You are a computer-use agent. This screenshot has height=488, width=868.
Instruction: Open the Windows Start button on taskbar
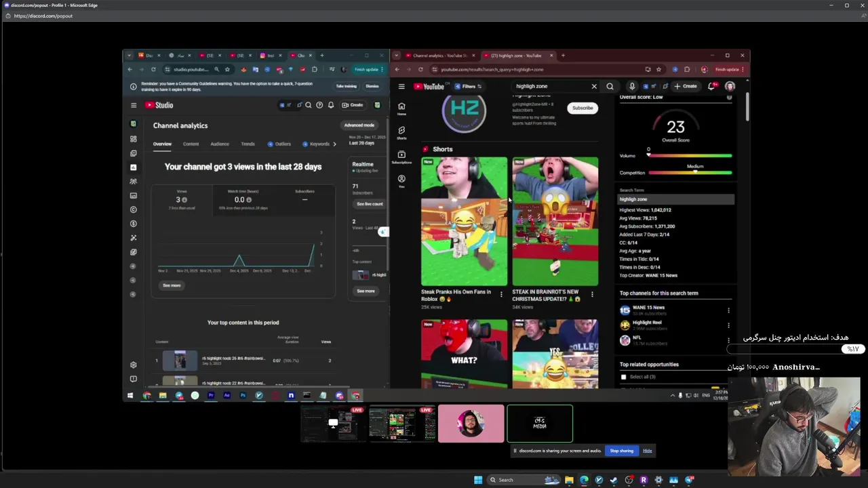[x=478, y=480]
